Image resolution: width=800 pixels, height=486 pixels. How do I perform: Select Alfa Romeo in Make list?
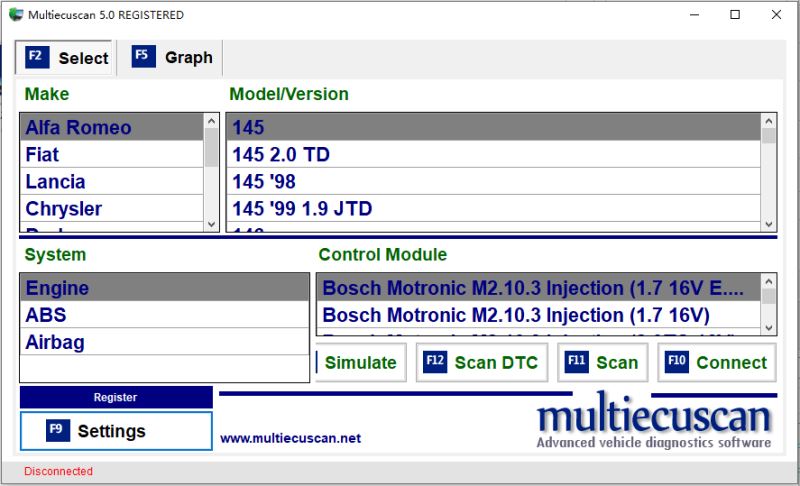[112, 127]
